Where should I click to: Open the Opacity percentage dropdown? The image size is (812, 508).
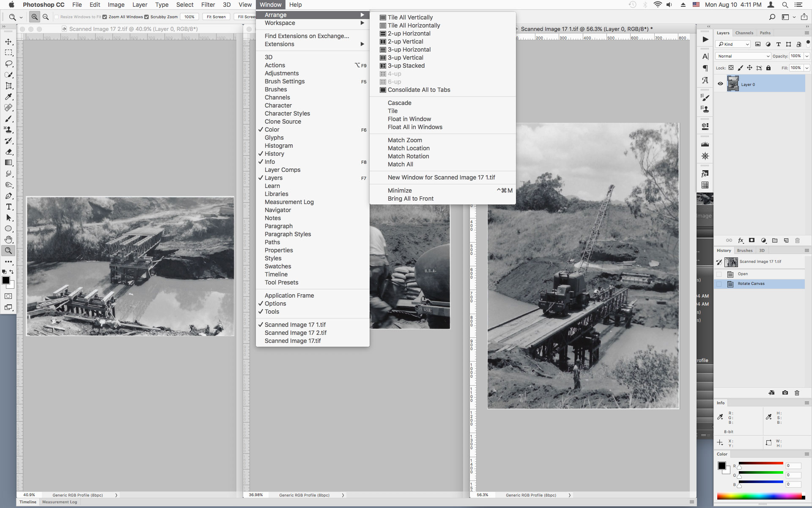point(806,56)
